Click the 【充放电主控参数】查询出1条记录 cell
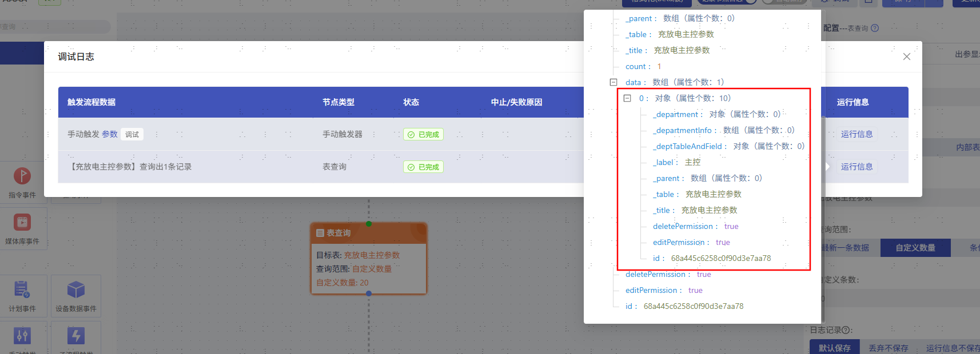This screenshot has width=980, height=354. (x=130, y=167)
